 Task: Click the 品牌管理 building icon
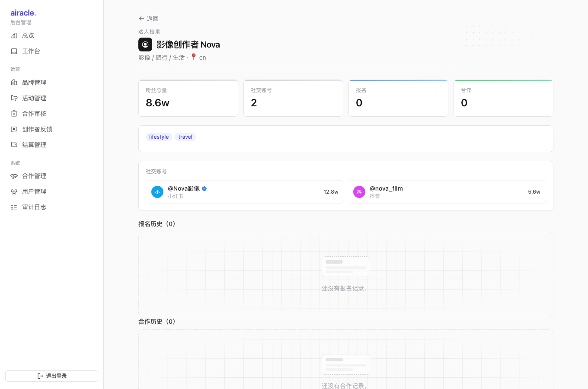tap(14, 83)
